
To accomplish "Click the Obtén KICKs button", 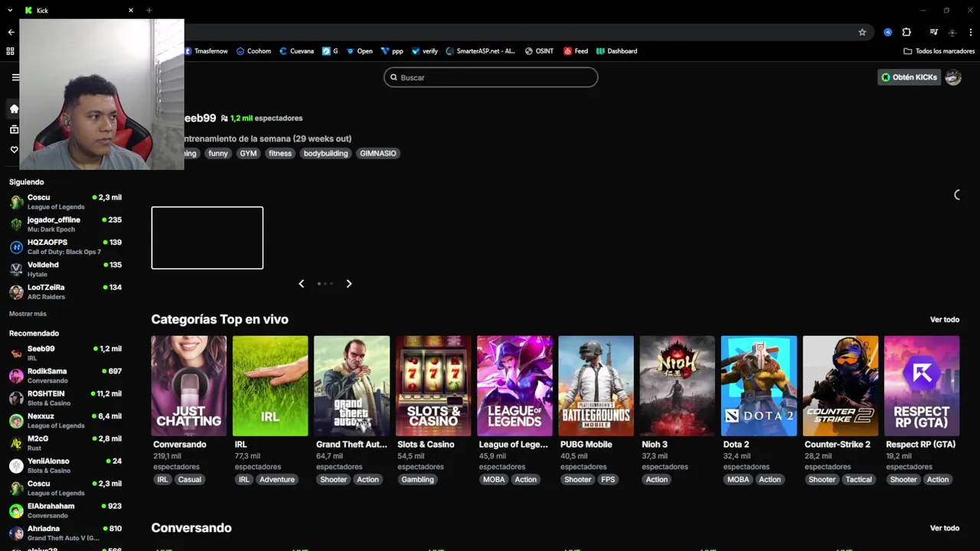I will click(x=909, y=77).
